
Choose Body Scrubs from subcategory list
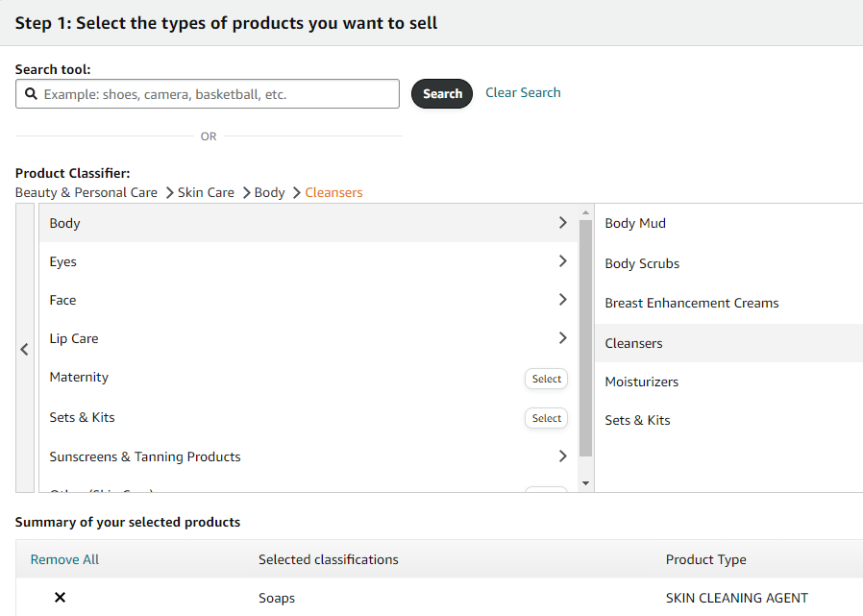pos(642,263)
